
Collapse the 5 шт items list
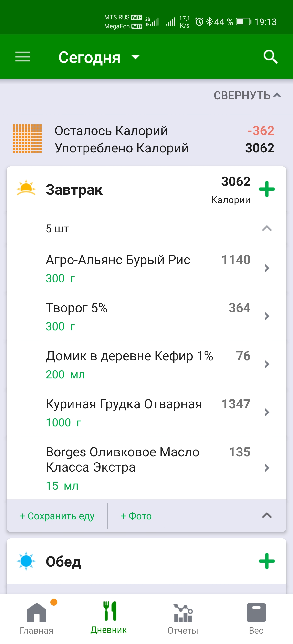pyautogui.click(x=267, y=228)
